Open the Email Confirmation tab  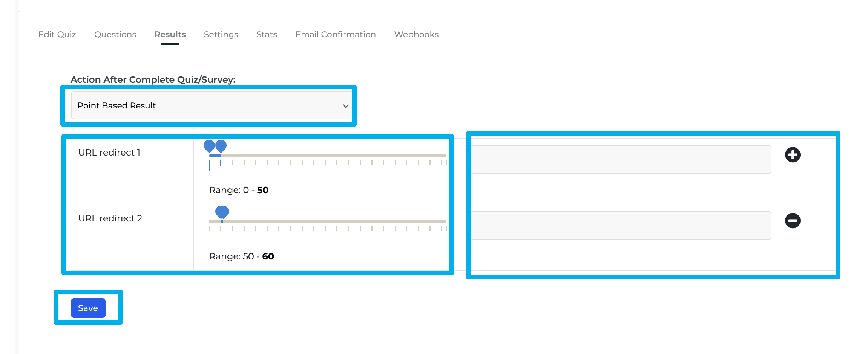335,34
